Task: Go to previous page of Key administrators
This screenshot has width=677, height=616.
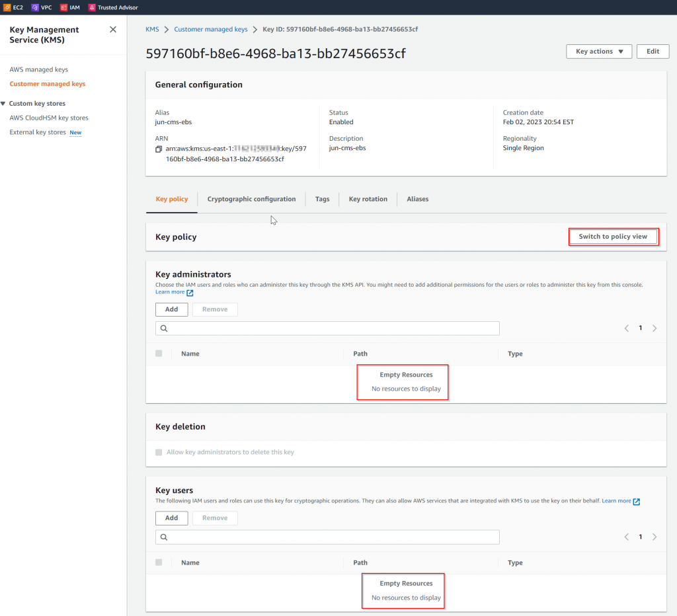Action: (x=627, y=328)
